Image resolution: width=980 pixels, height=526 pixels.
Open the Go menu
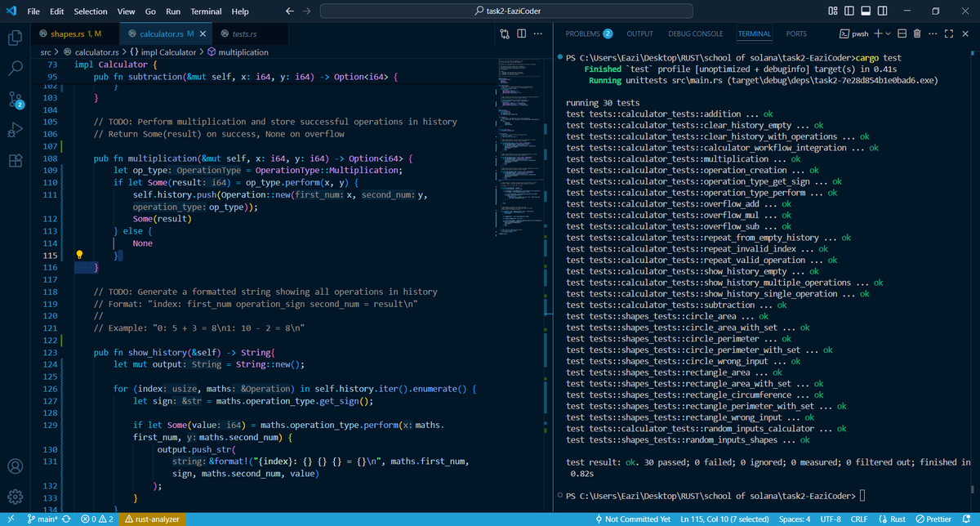(x=150, y=11)
